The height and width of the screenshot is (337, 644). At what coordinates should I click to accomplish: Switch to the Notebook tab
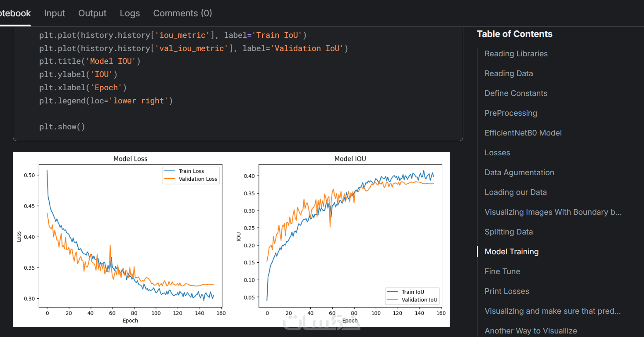coord(15,13)
